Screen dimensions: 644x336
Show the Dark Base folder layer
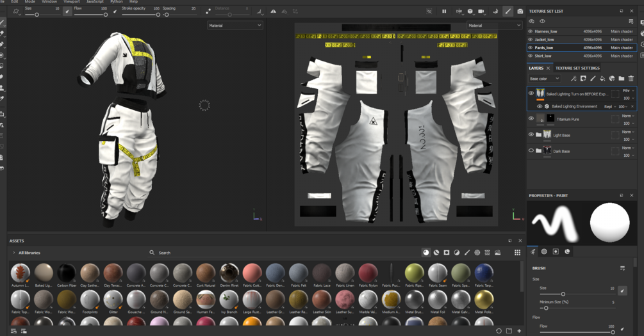coord(531,150)
